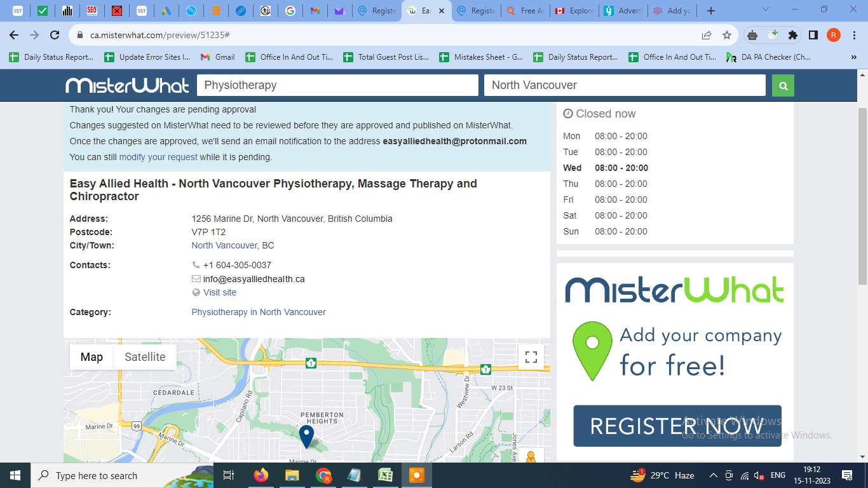Screen dimensions: 868x488
Task: Open the Gmail bookmark
Action: (218, 57)
